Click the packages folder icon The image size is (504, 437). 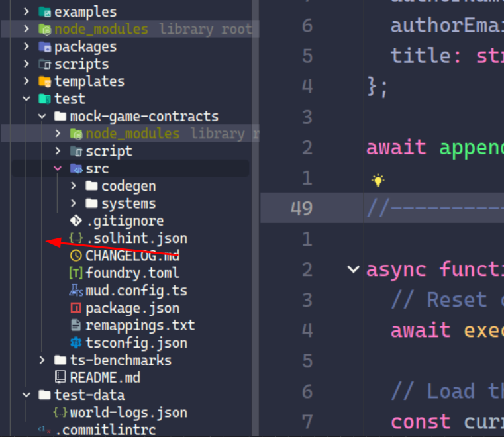click(x=44, y=46)
